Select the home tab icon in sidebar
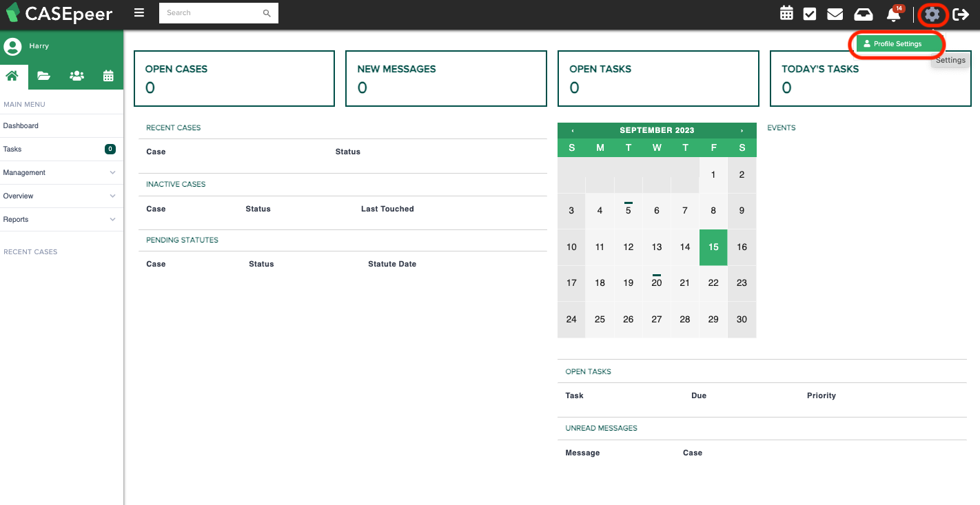 tap(12, 76)
